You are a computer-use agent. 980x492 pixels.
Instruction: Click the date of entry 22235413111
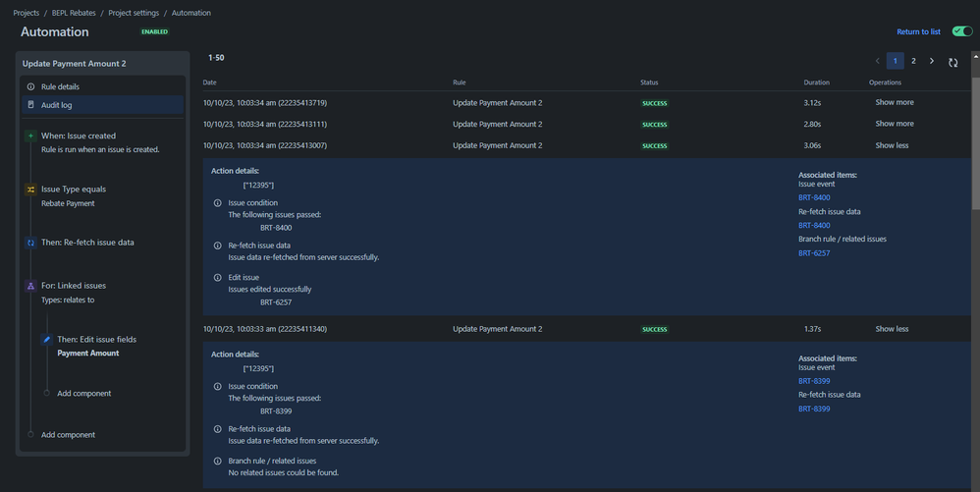[265, 124]
